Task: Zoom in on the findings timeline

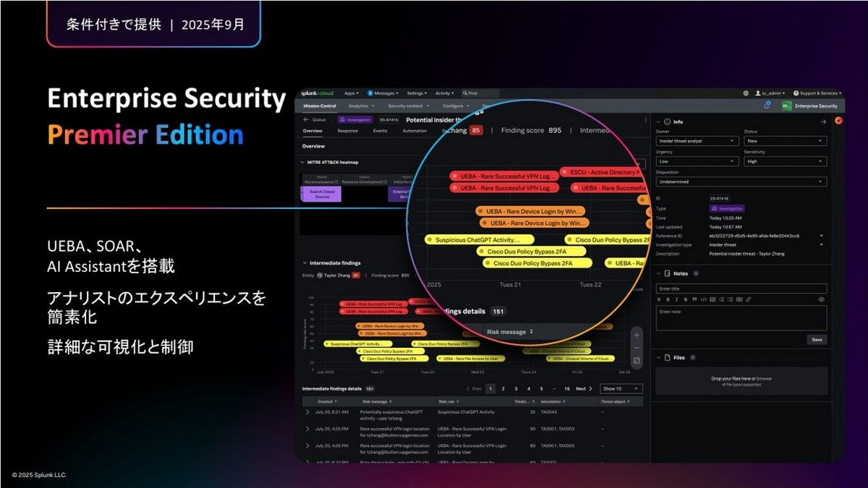Action: pos(637,335)
